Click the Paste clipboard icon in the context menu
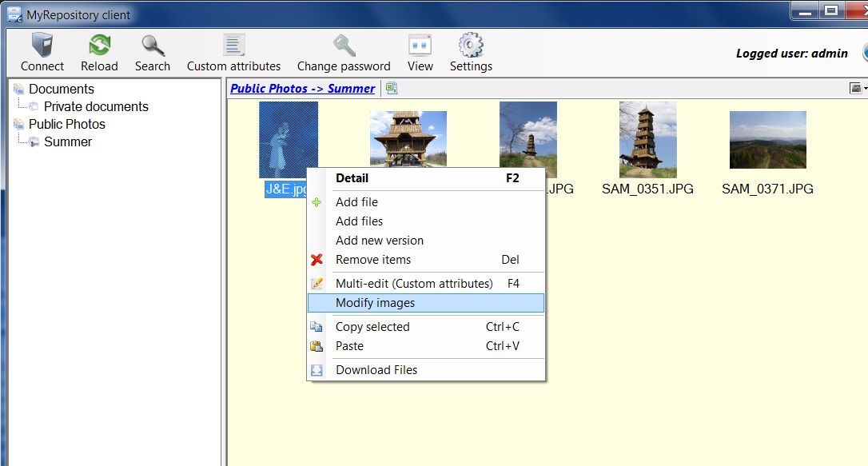 pyautogui.click(x=317, y=346)
